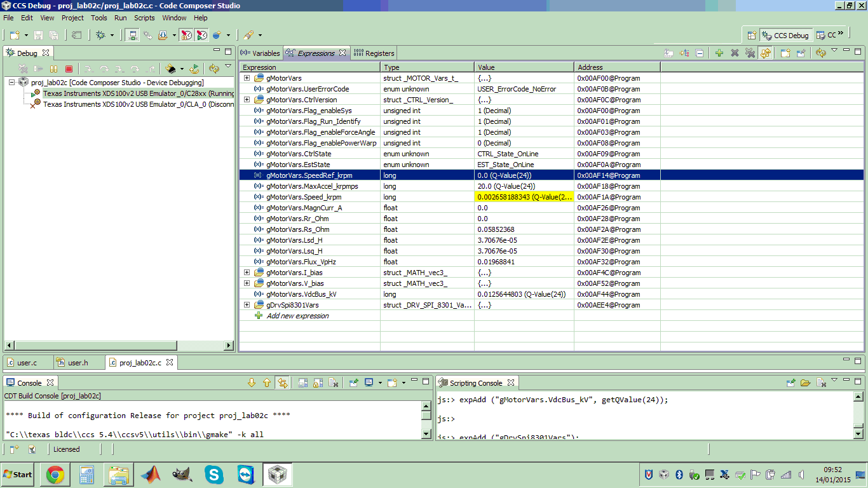
Task: Click the down arrow icon in Console toolbar
Action: (252, 383)
